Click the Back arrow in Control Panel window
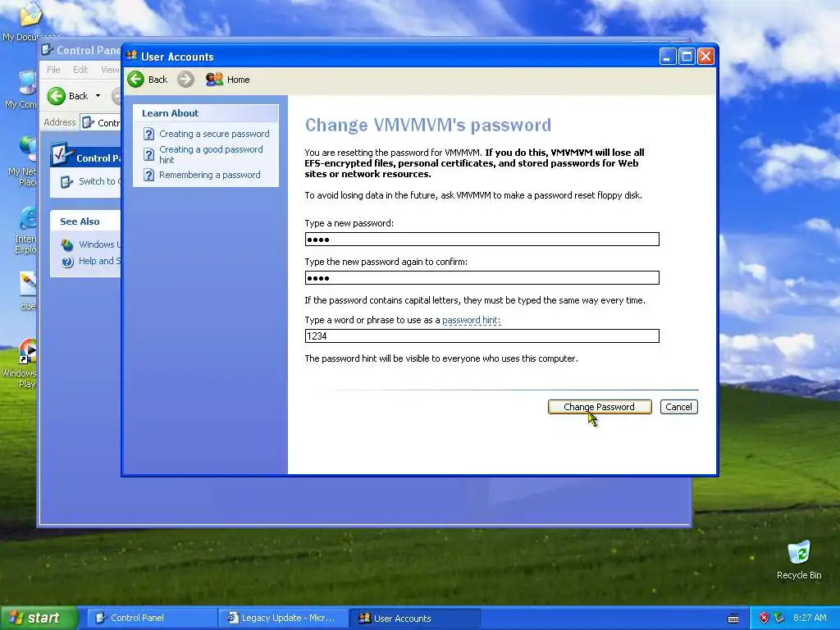 [x=57, y=96]
